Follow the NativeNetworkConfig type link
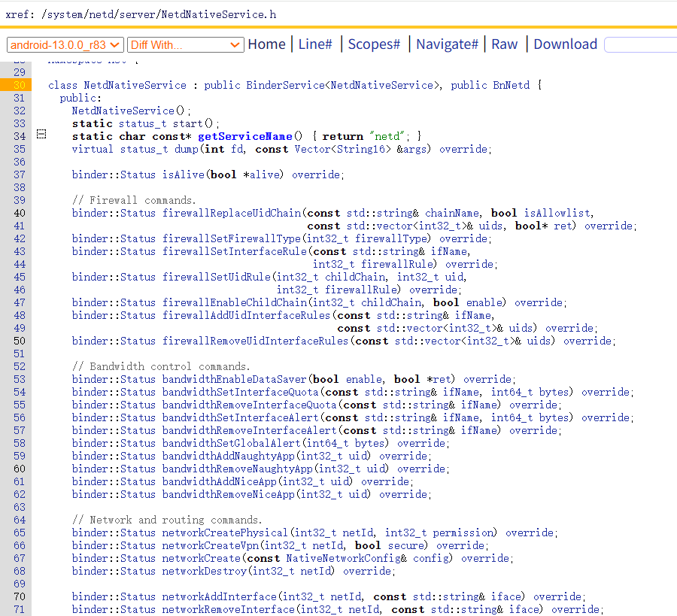This screenshot has height=616, width=677. [344, 558]
